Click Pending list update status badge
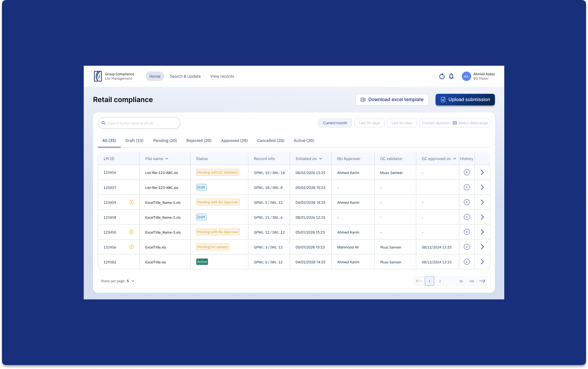588x369 pixels. tap(212, 247)
